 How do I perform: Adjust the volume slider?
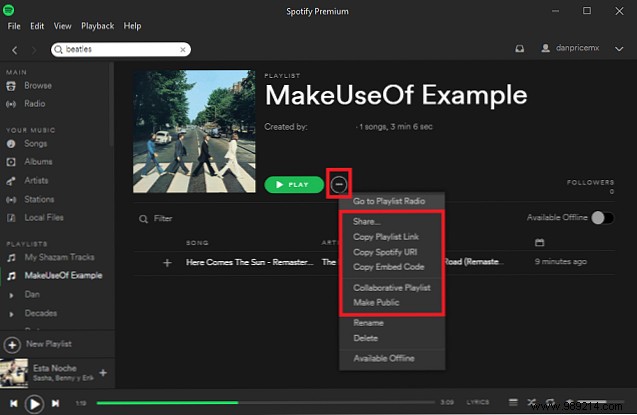[600, 402]
